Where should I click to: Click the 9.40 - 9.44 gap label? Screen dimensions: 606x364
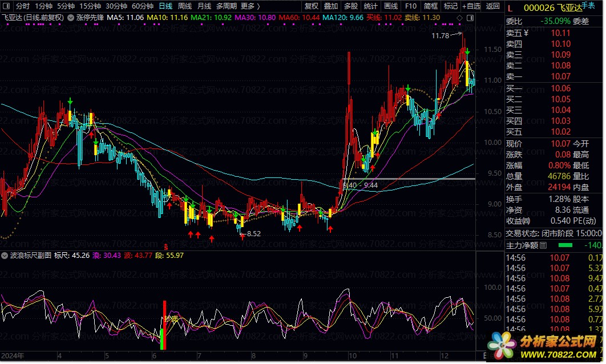point(360,185)
